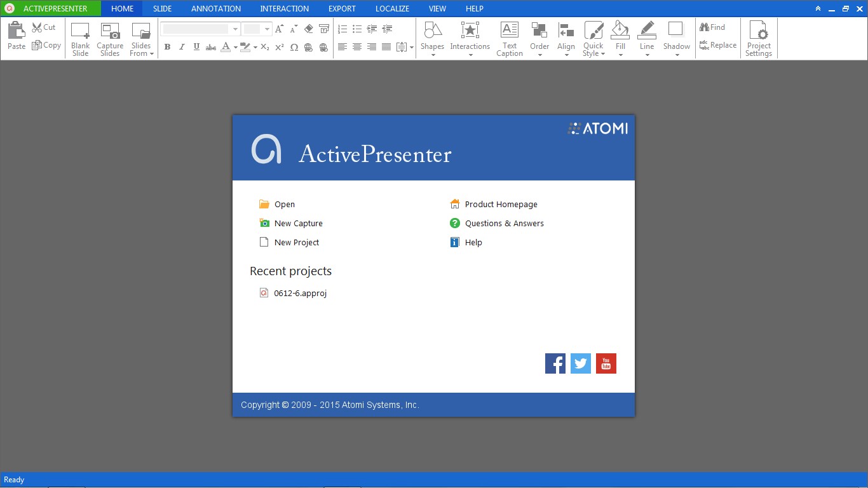Click the ActivePresenter logo in the title bar
The width and height of the screenshot is (868, 488).
(10, 8)
